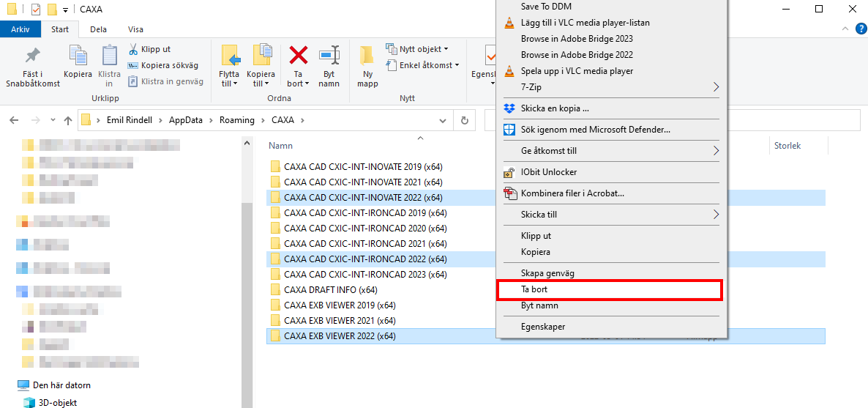
Task: Select folder CAXA CAD CXIC-INT-IRONCAD 2019 (x64)
Action: coord(365,213)
